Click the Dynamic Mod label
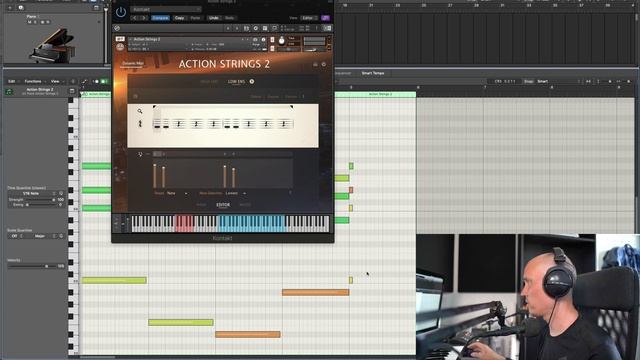The height and width of the screenshot is (360, 640). [133, 64]
